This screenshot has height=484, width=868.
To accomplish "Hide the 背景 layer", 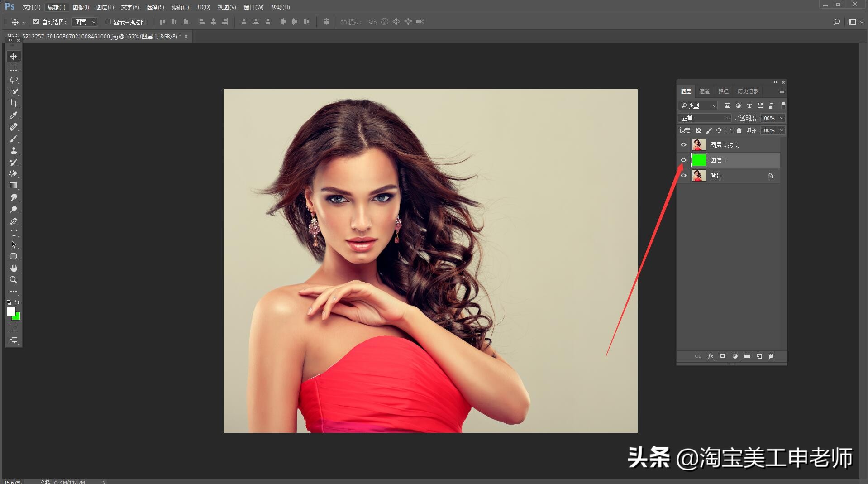I will click(683, 176).
